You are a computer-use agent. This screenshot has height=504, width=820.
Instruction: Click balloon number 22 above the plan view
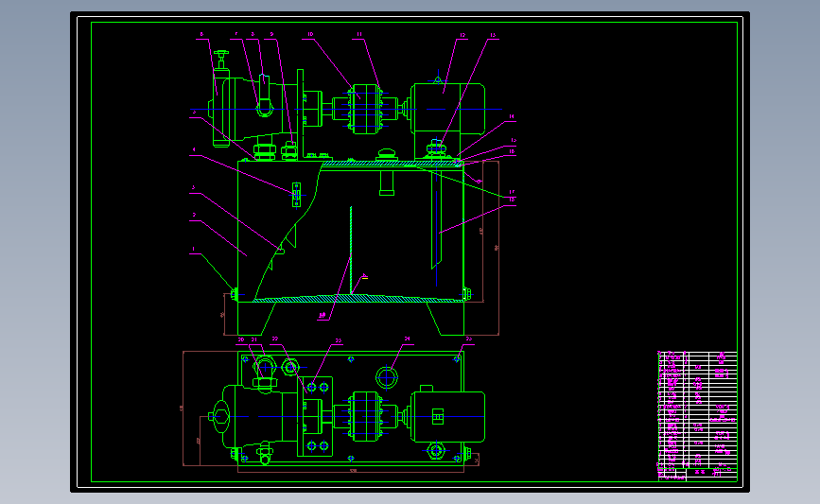tap(275, 339)
